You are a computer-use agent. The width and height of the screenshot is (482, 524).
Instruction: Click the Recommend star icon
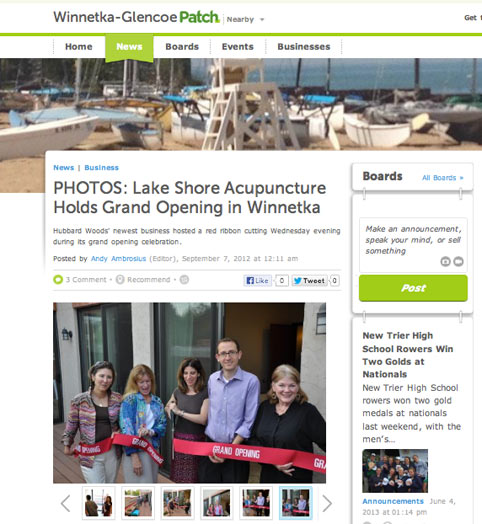point(120,280)
